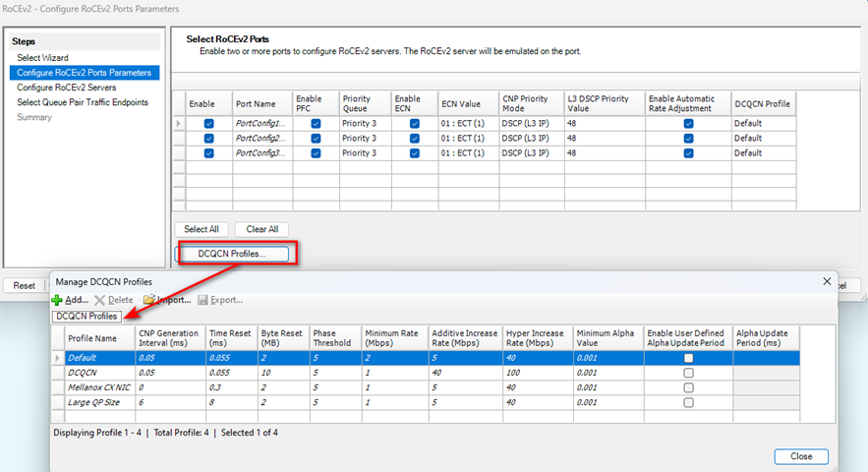Image resolution: width=868 pixels, height=472 pixels.
Task: Click row arrow indicator beside Default profile
Action: (58, 358)
